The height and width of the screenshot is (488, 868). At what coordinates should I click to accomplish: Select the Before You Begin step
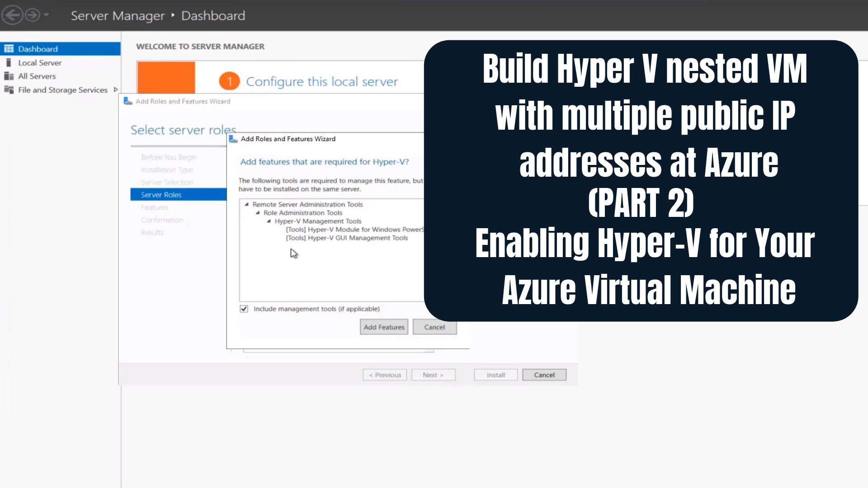168,157
